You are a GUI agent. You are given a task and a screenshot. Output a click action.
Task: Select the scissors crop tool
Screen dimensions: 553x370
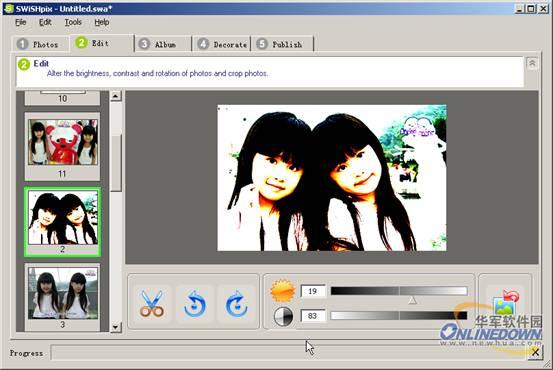(152, 303)
